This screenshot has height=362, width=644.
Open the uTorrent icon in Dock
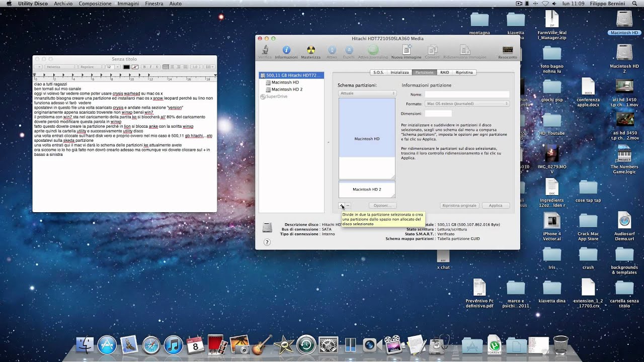point(494,345)
